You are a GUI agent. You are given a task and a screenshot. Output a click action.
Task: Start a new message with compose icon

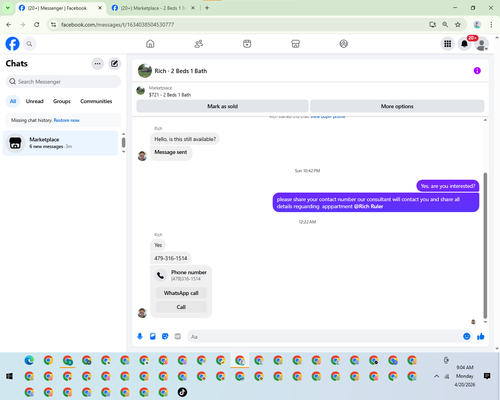[x=114, y=64]
